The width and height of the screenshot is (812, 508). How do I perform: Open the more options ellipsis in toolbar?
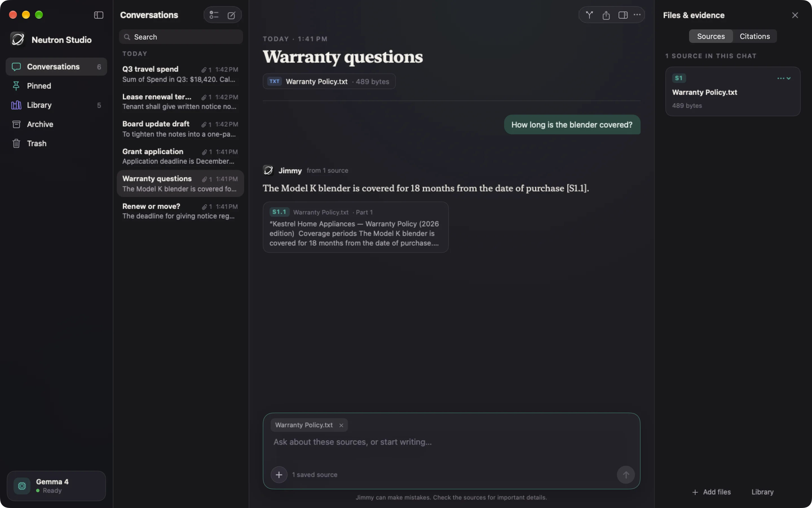[637, 15]
